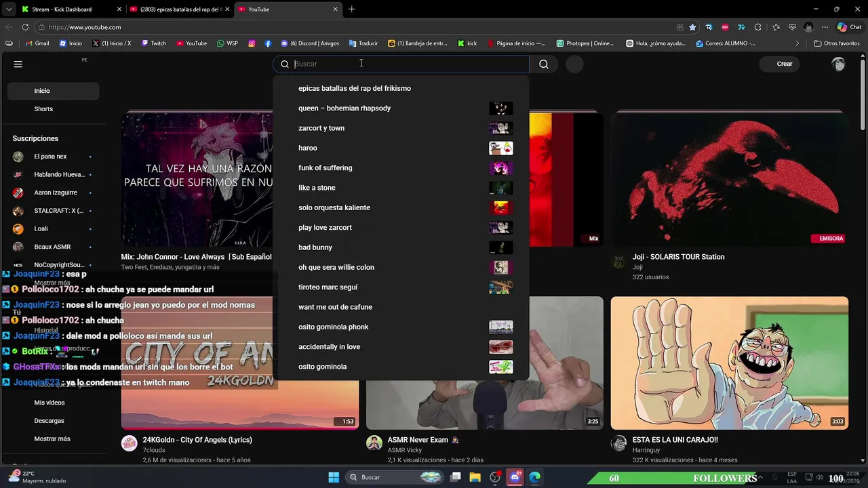Open Harringuy channel avatar
Screen dimensions: 868x488
click(x=618, y=443)
